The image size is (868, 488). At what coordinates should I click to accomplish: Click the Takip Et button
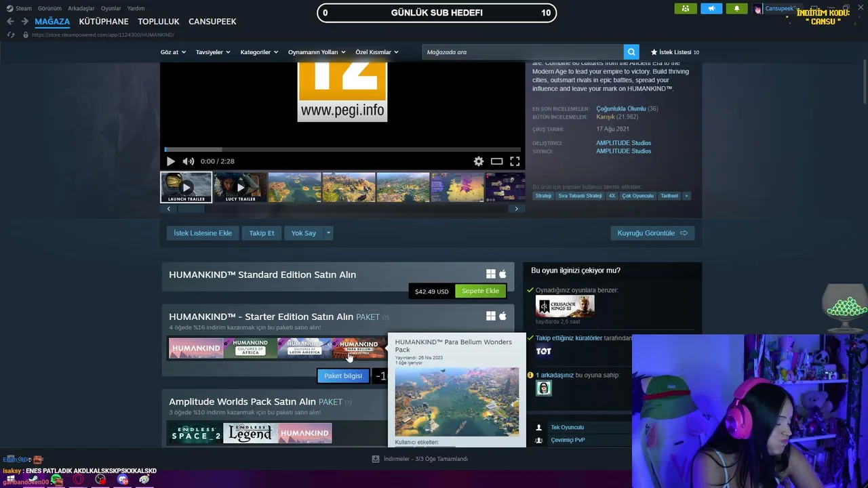coord(262,233)
